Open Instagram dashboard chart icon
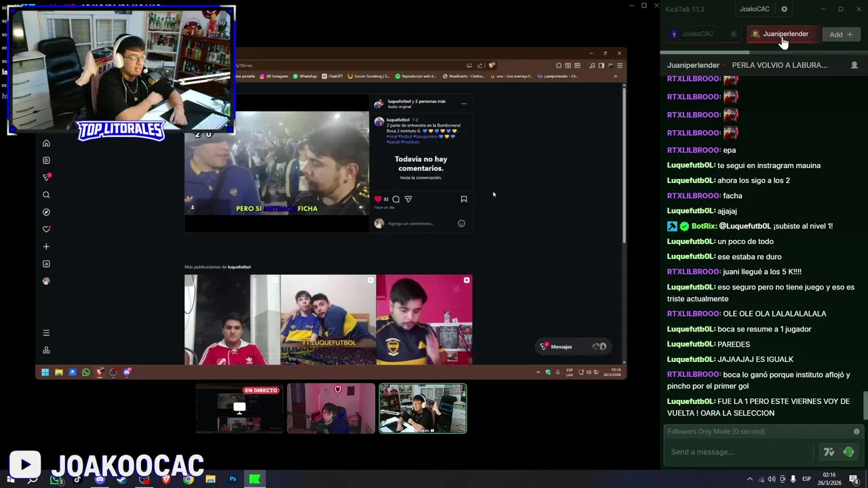The width and height of the screenshot is (868, 488). 46,264
